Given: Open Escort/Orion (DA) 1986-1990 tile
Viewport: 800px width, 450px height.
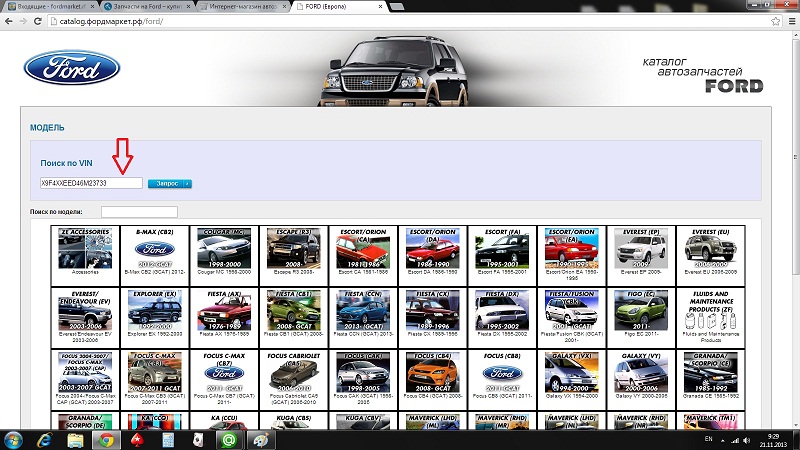Looking at the screenshot, I should point(432,256).
